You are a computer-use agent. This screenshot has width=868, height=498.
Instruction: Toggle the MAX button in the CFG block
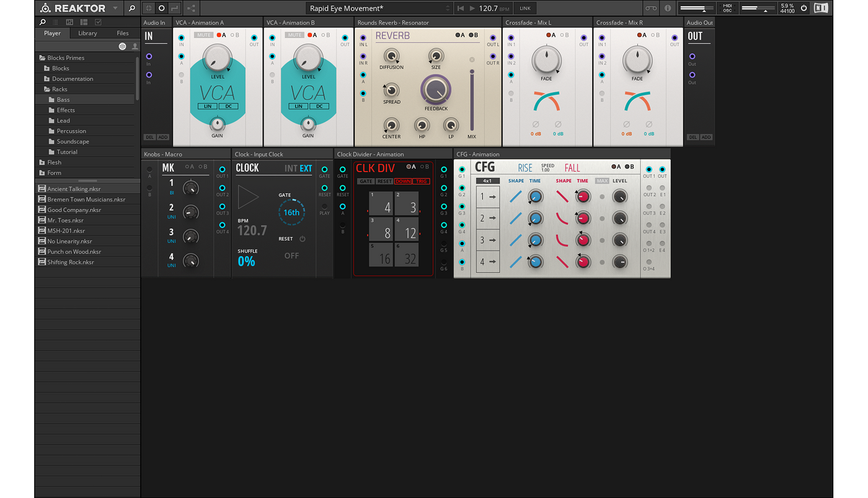point(602,181)
